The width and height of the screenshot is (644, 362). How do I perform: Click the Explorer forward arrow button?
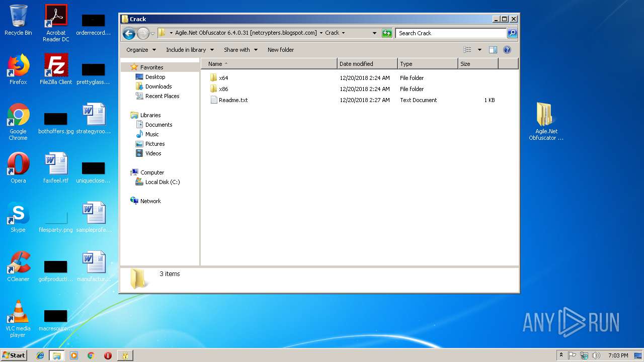tap(143, 33)
